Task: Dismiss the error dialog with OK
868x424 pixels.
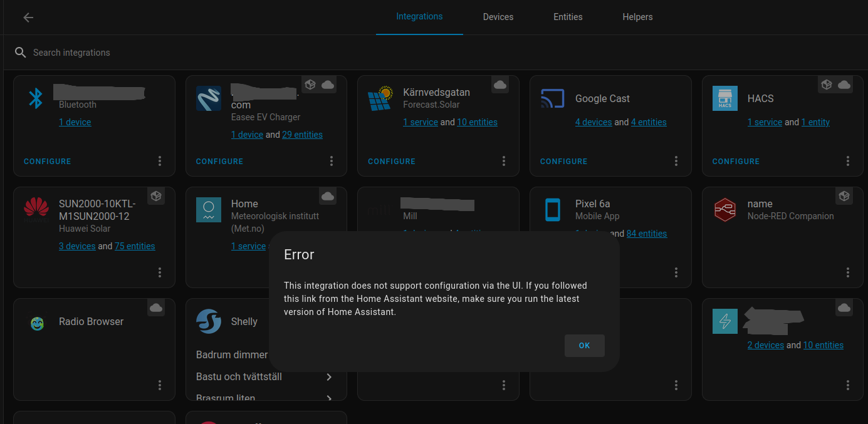Action: point(584,346)
